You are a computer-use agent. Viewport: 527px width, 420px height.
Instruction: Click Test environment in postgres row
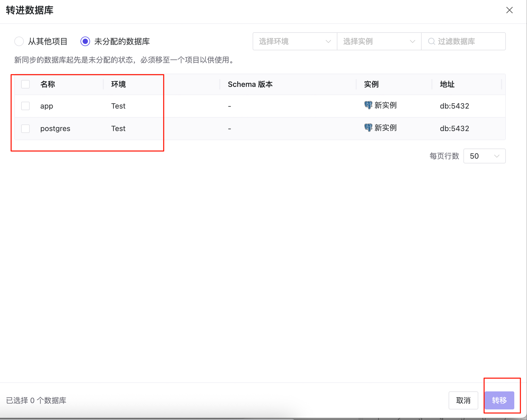[118, 128]
